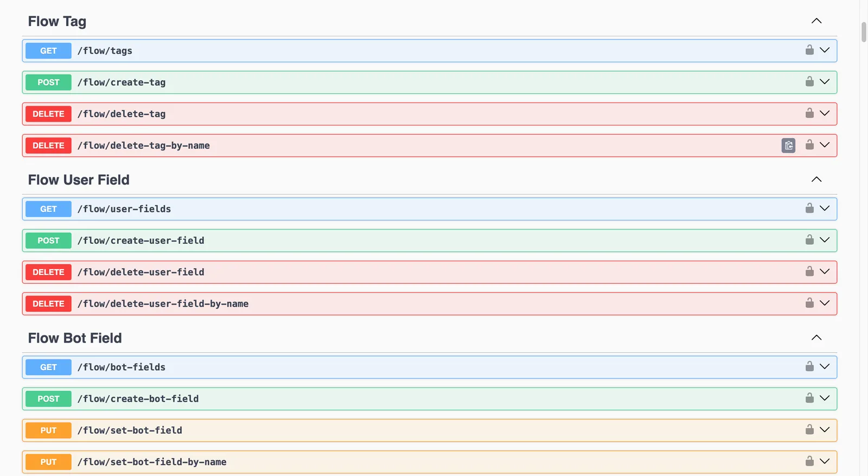Expand the DELETE /flow/delete-tag chevron
Screen dimensions: 868x476
[x=825, y=113]
